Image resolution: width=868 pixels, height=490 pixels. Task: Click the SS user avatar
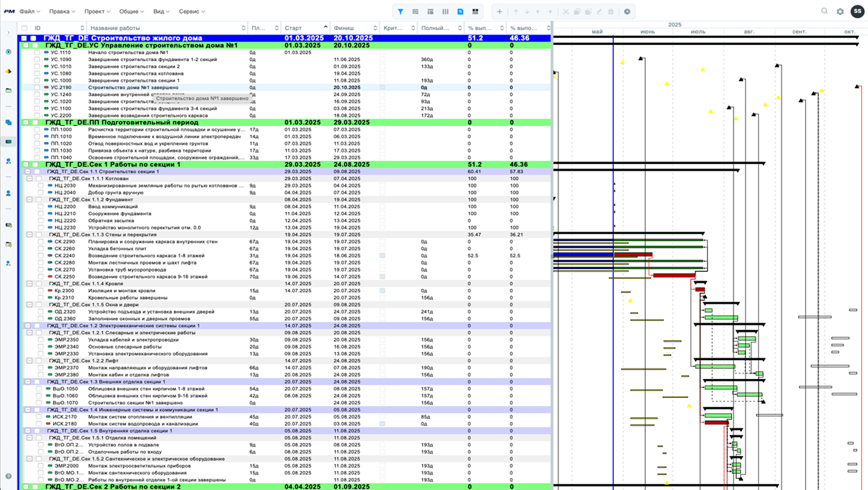coord(857,11)
